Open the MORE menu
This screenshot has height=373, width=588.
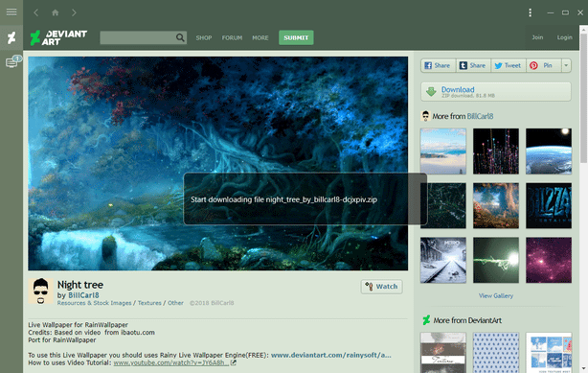260,38
